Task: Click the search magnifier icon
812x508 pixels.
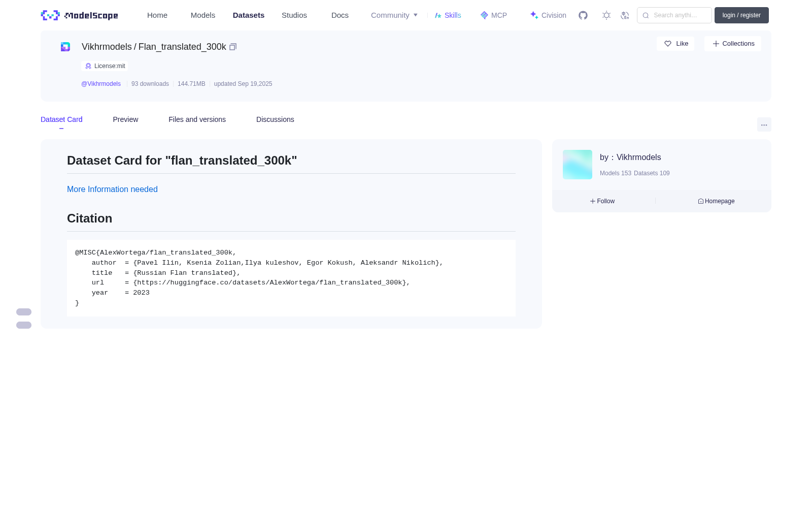Action: (x=646, y=15)
